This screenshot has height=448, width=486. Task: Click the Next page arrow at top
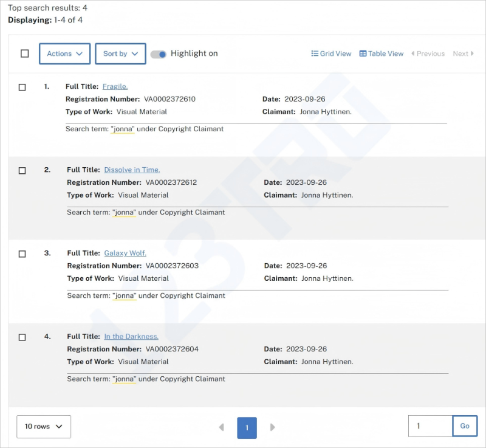tap(463, 53)
